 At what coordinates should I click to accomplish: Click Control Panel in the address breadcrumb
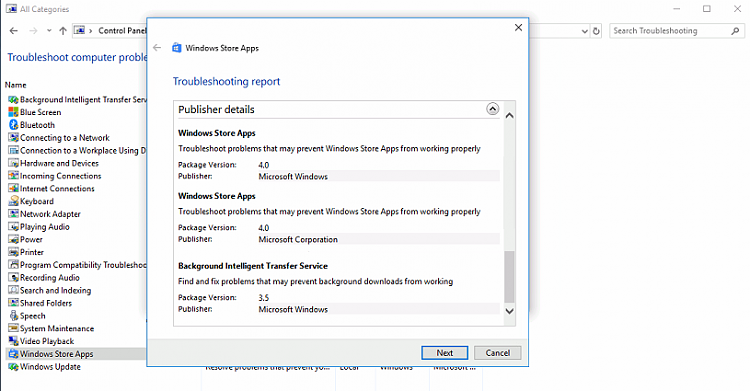point(122,31)
